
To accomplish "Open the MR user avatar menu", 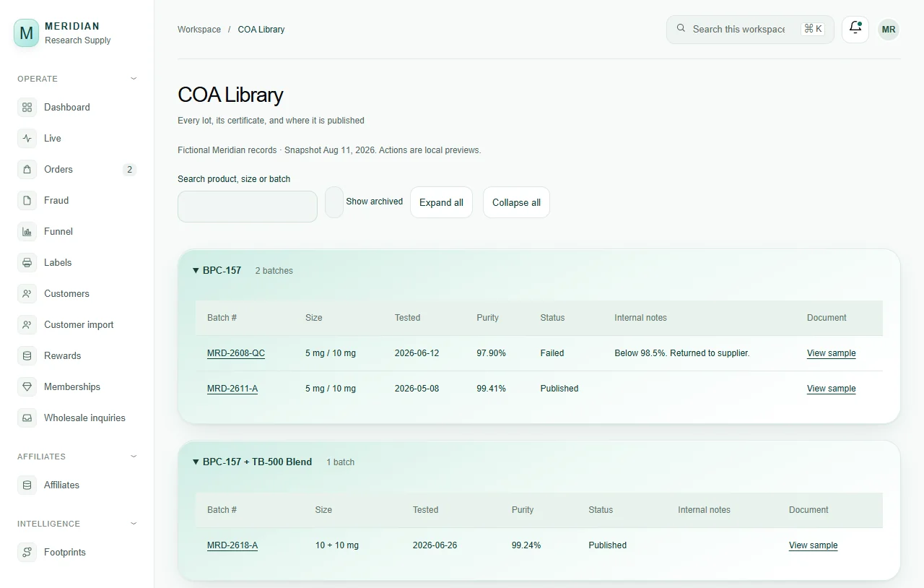I will (889, 30).
